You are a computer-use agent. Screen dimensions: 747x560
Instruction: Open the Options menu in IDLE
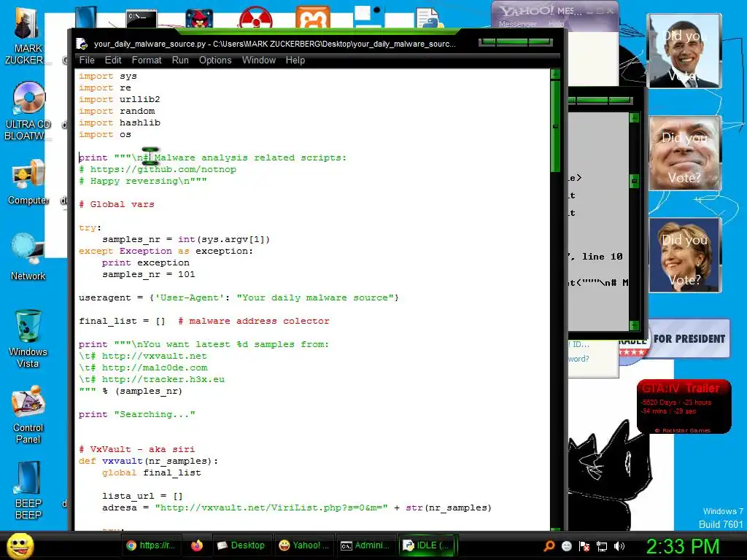[x=215, y=60]
